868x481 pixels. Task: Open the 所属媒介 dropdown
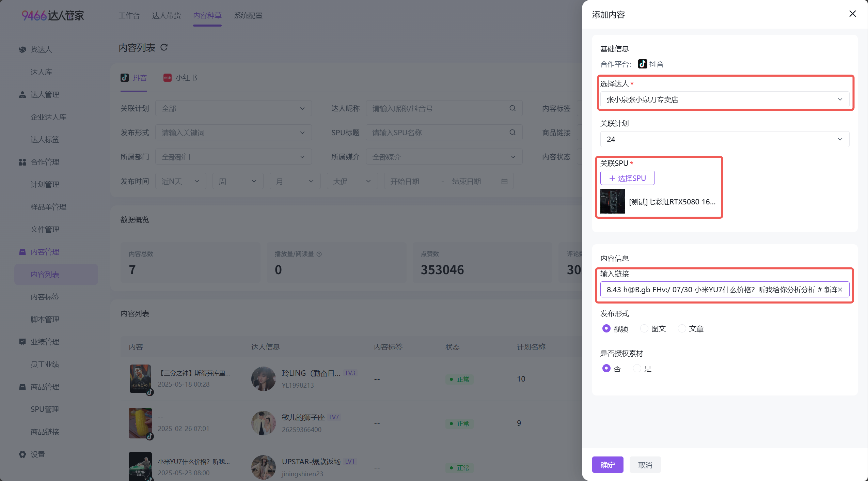click(x=444, y=157)
